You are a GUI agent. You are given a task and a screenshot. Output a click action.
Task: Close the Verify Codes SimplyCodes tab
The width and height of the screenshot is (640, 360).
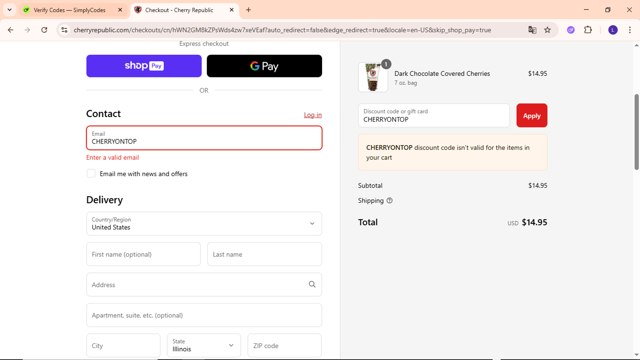click(120, 10)
